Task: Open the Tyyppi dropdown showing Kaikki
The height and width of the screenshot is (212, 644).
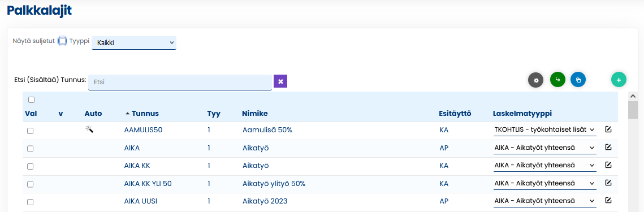Action: (134, 43)
